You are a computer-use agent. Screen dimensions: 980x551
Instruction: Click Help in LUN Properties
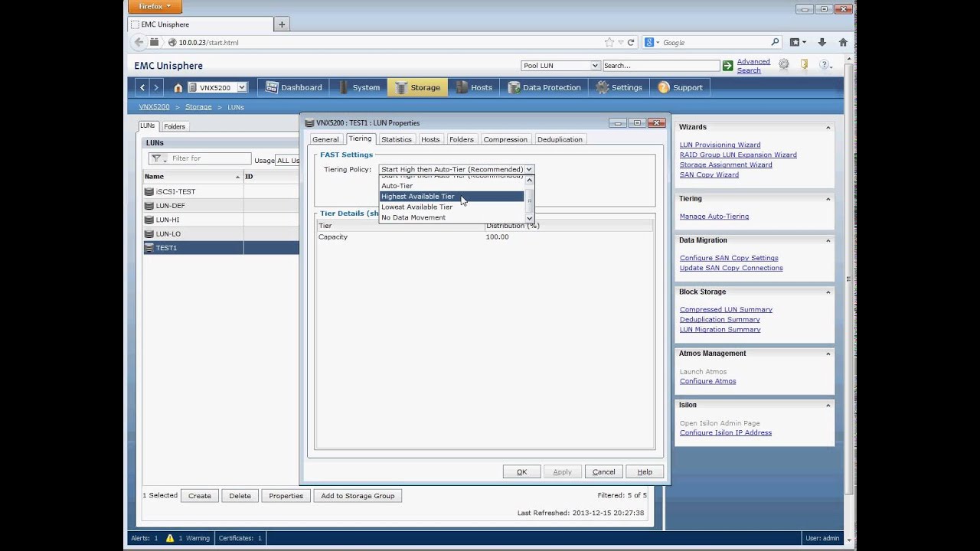click(645, 472)
